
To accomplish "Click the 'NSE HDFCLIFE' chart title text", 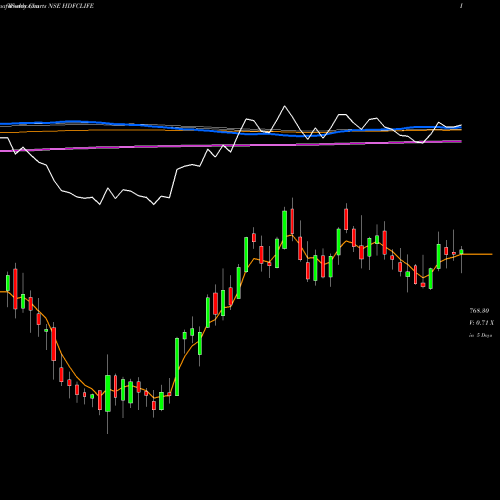I will point(71,6).
